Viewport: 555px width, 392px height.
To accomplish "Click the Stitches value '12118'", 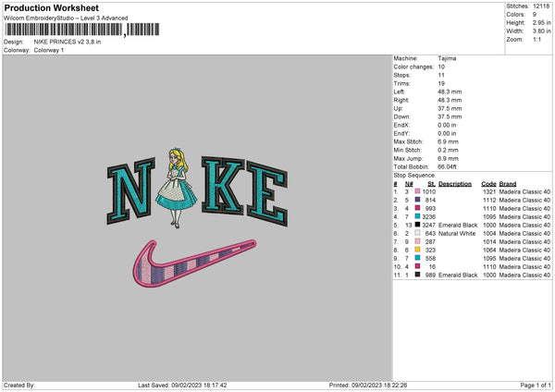I will [x=541, y=6].
